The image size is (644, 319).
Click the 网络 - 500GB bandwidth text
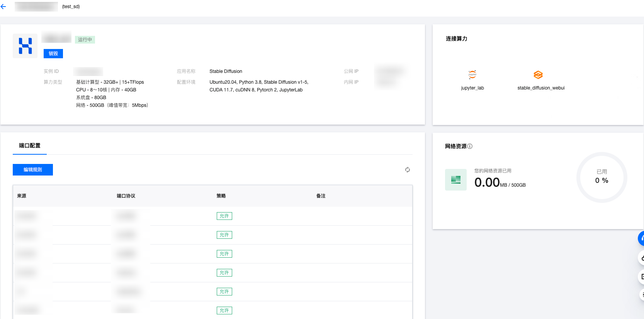click(112, 105)
